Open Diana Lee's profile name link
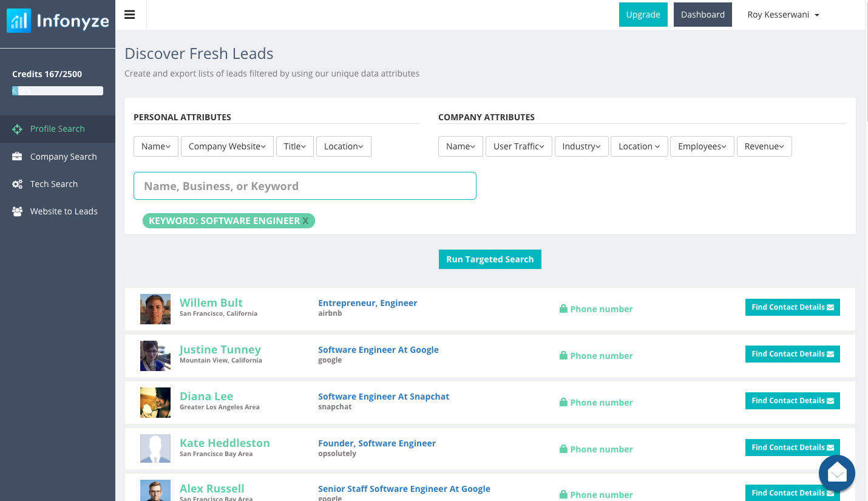Image resolution: width=868 pixels, height=501 pixels. pos(206,396)
